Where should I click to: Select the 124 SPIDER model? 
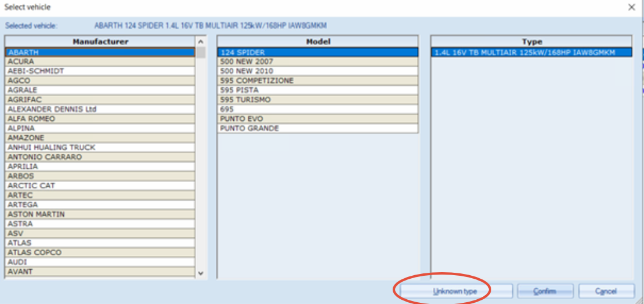[318, 52]
